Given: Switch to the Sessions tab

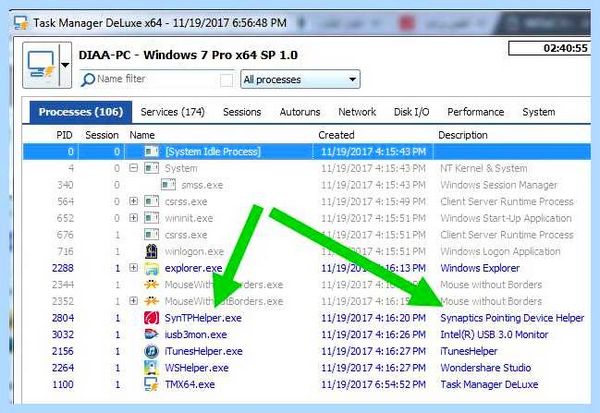Looking at the screenshot, I should point(242,112).
